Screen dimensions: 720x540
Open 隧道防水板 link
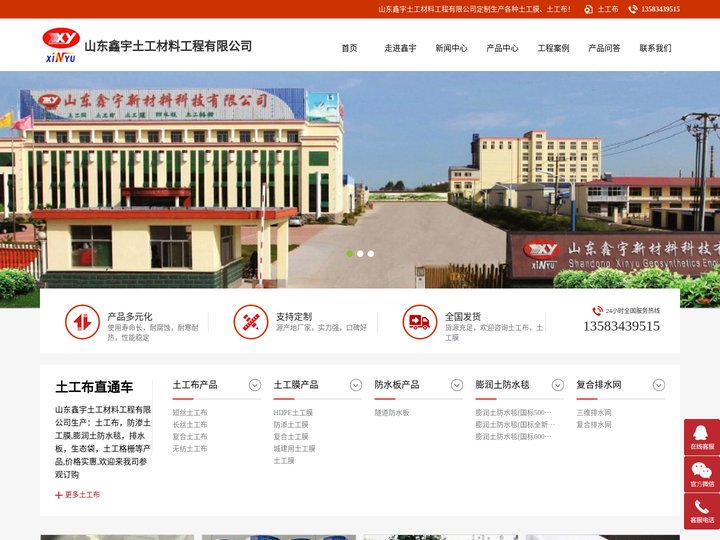coord(392,412)
